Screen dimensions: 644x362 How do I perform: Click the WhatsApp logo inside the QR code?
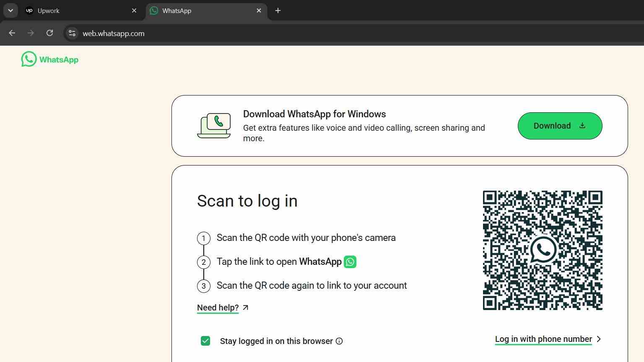pyautogui.click(x=543, y=250)
